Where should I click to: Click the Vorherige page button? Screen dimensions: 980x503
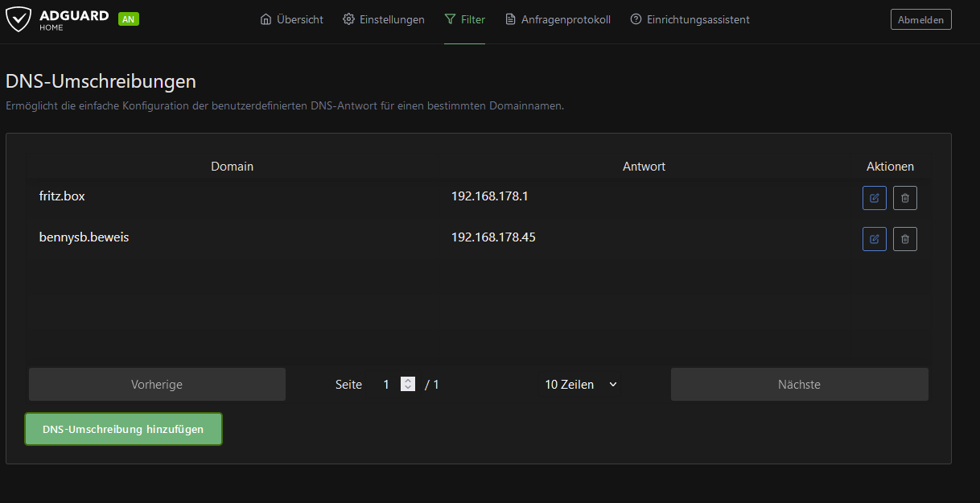click(x=157, y=385)
